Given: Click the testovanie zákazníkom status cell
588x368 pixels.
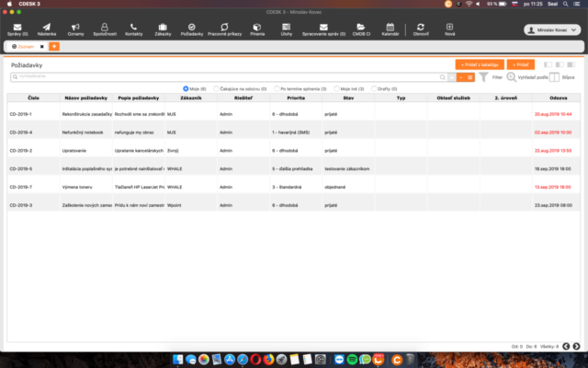Looking at the screenshot, I should (x=347, y=168).
